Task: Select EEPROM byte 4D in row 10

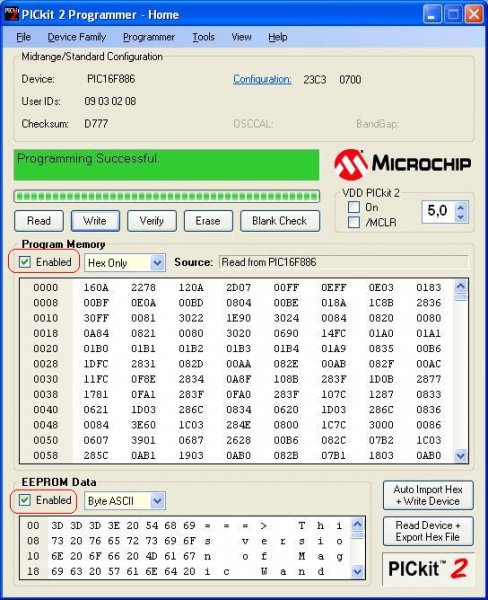Action: [152, 556]
